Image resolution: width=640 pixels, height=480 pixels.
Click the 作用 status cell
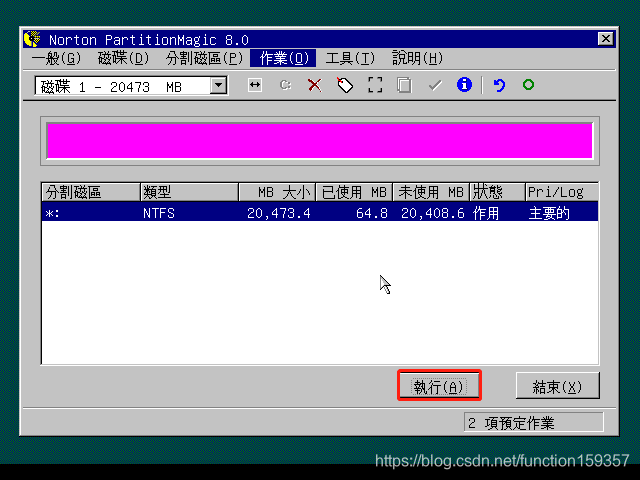click(486, 213)
